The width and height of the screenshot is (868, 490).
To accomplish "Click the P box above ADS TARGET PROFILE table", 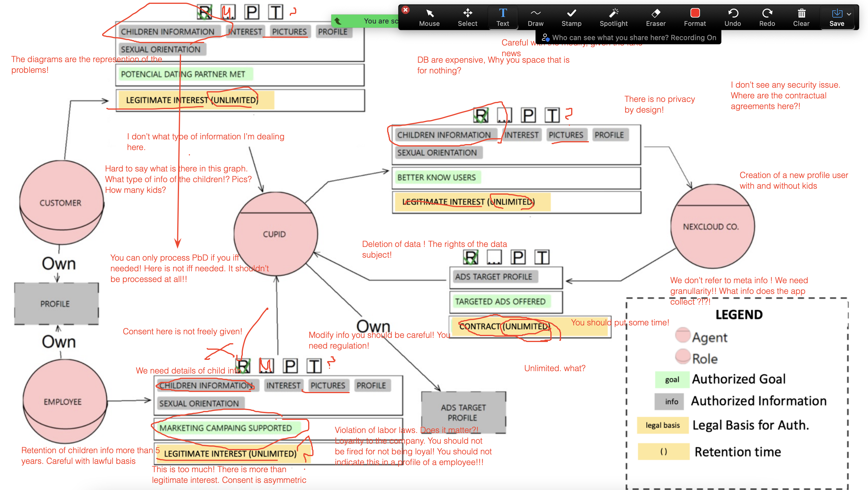I will click(x=518, y=257).
